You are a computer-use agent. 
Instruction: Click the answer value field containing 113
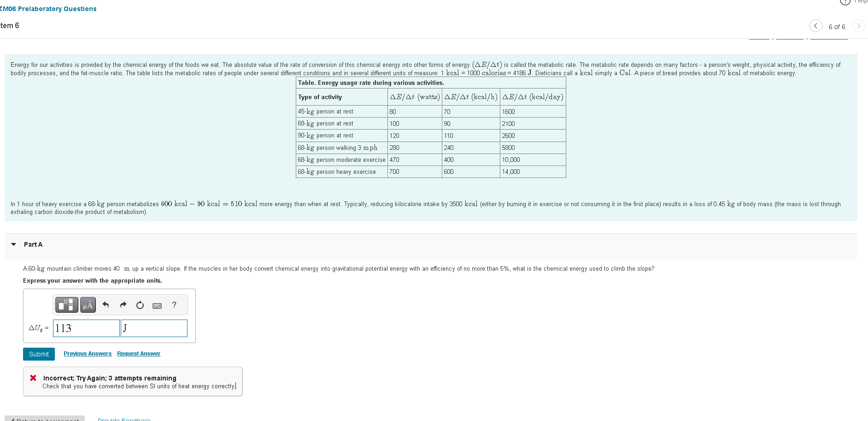pyautogui.click(x=86, y=328)
